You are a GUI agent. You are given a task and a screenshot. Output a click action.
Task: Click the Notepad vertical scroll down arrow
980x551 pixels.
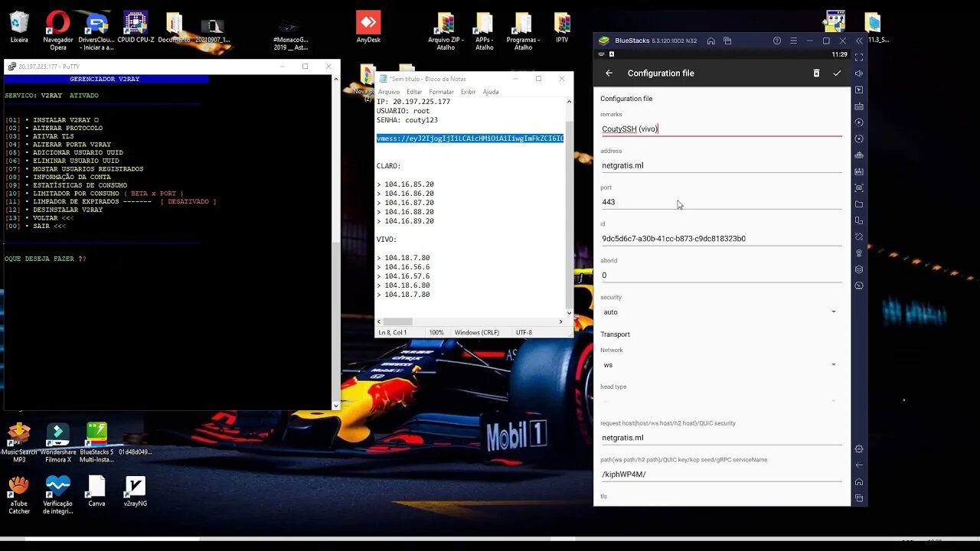[x=569, y=312]
